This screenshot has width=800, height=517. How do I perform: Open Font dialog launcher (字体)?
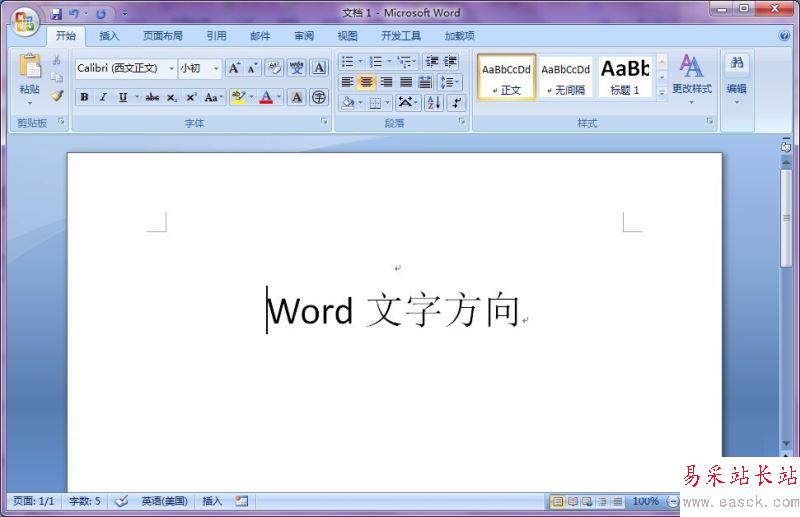pos(324,121)
